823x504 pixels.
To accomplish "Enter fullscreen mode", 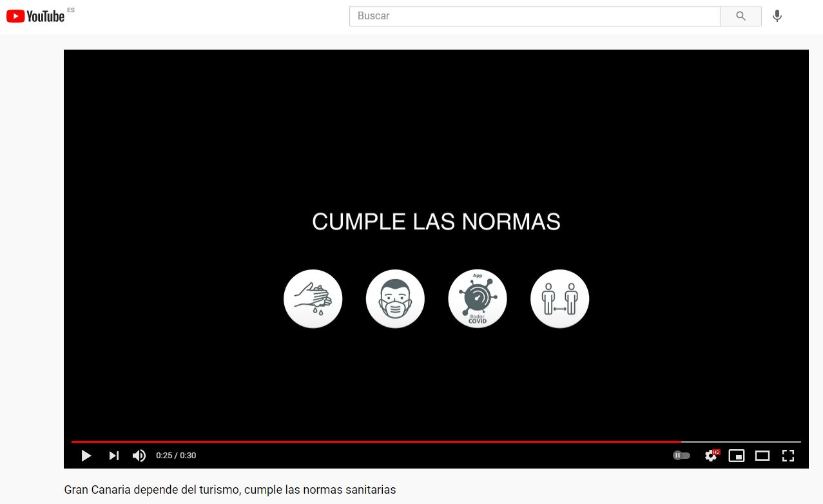I will click(x=788, y=456).
